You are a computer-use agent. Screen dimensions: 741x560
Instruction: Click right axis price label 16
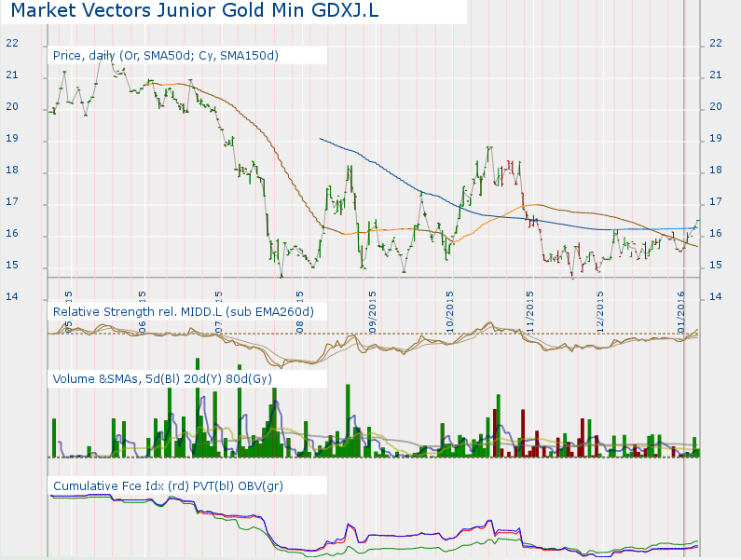(716, 233)
